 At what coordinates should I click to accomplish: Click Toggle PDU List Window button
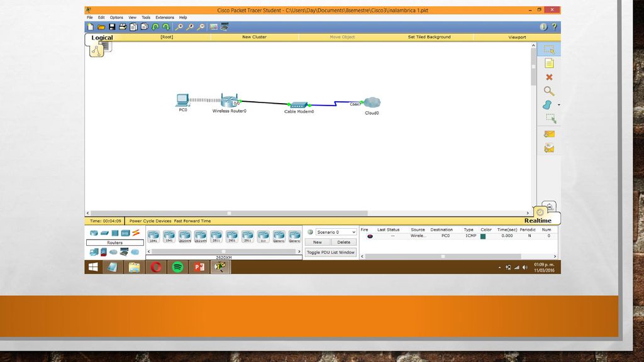click(x=331, y=253)
